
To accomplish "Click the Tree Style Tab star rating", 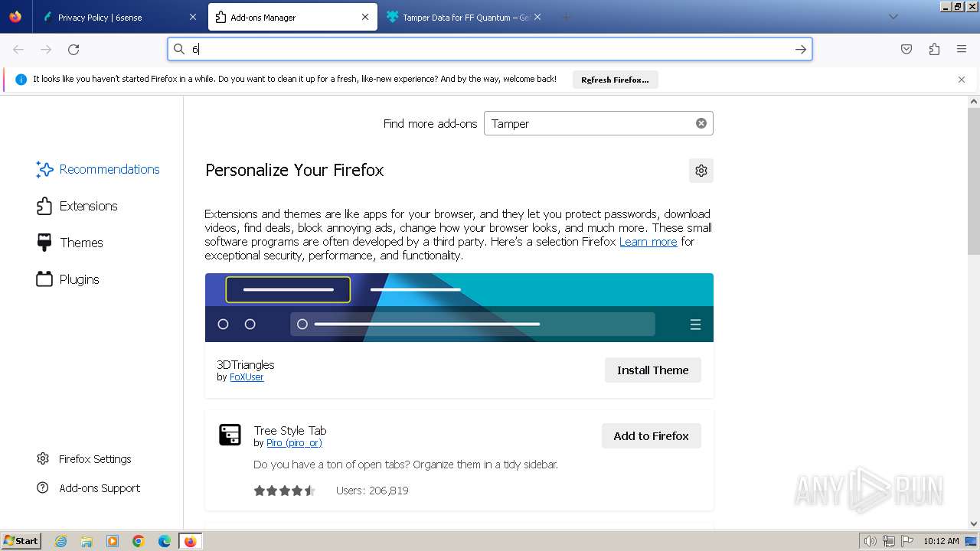I will [x=284, y=491].
